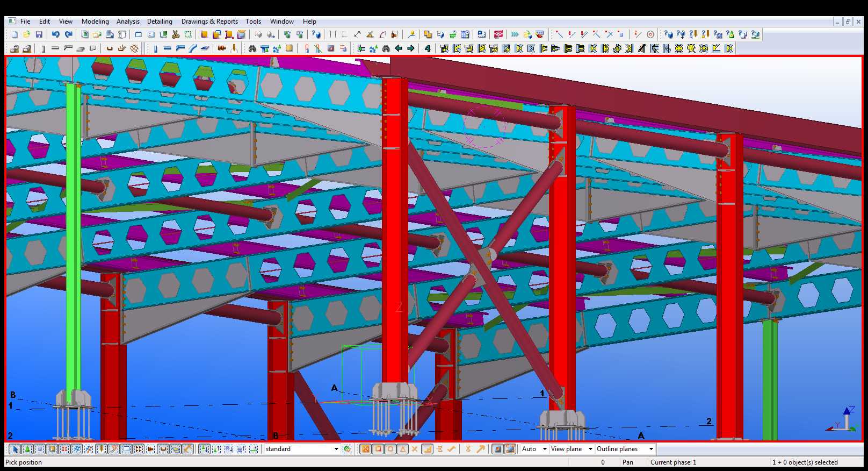Image resolution: width=868 pixels, height=471 pixels.
Task: Toggle the red grid selection switch
Action: 64,449
